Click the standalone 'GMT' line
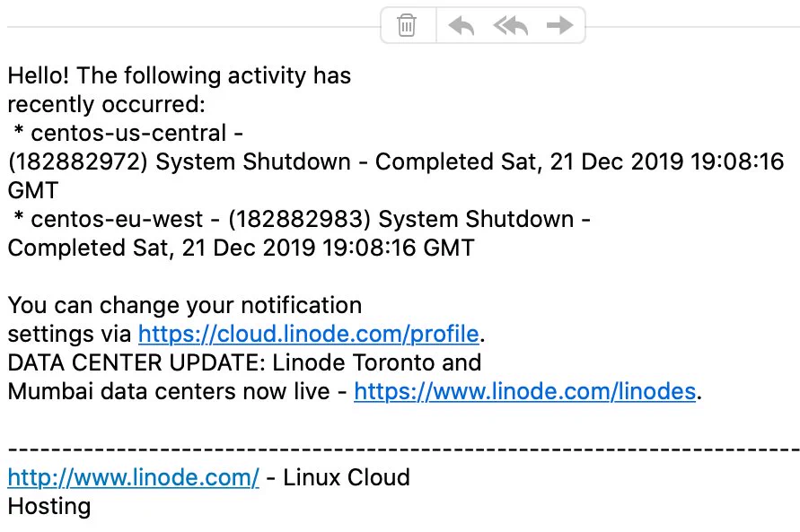The width and height of the screenshot is (800, 532). coord(33,190)
